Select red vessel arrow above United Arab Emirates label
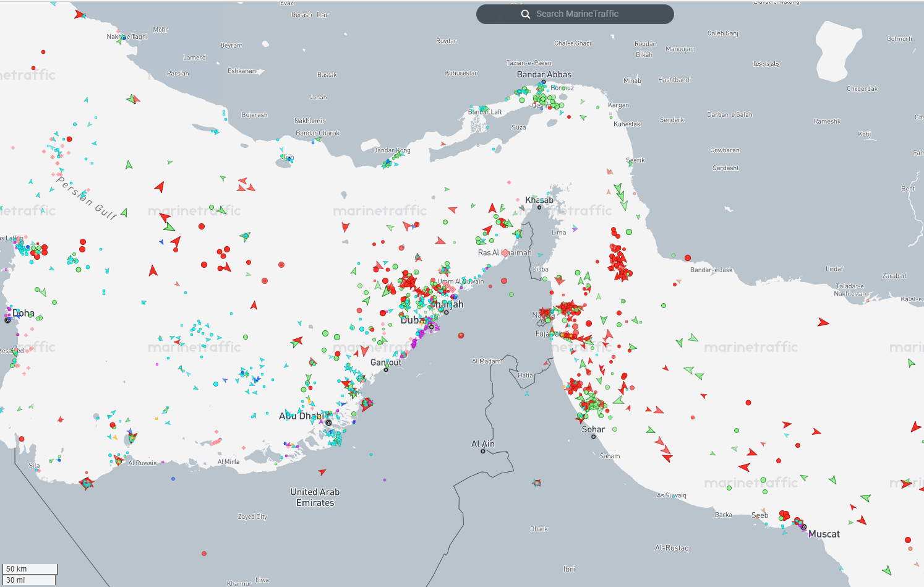924x587 pixels. click(322, 472)
